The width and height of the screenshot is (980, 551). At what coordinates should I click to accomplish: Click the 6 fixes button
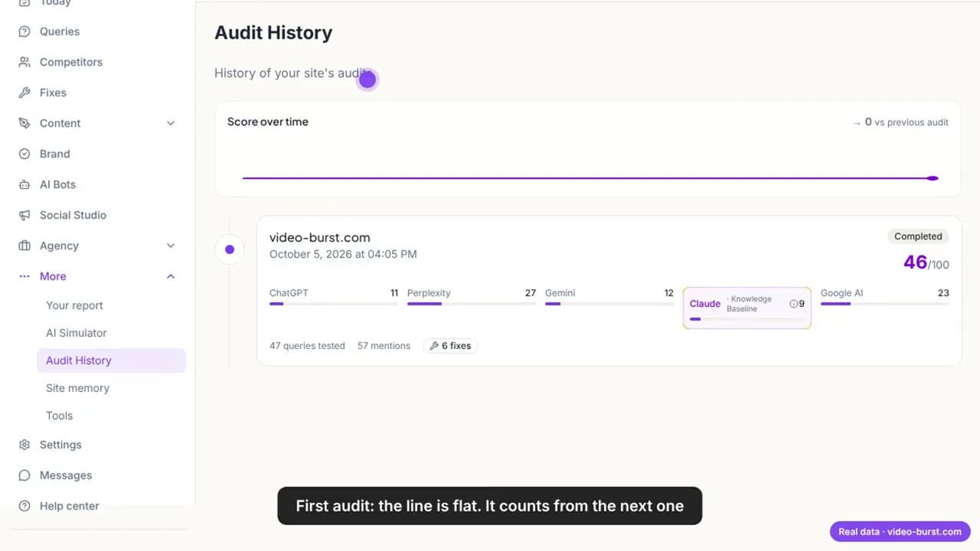coord(450,346)
